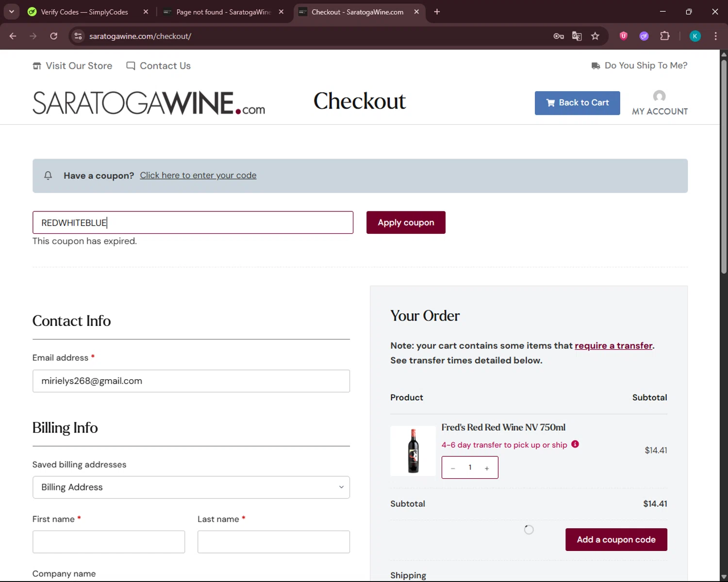Open Visit Our Store link
The height and width of the screenshot is (582, 728).
click(x=72, y=65)
